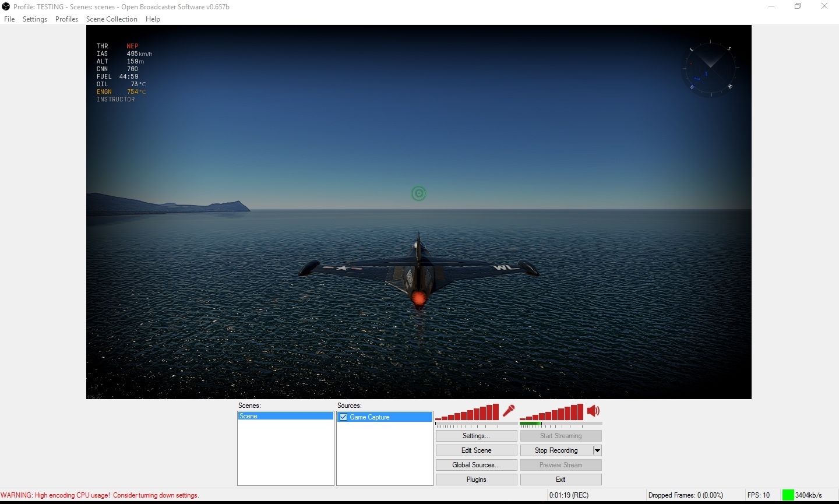Viewport: 839px width, 504px height.
Task: Click the Edit Scene button
Action: click(x=476, y=450)
